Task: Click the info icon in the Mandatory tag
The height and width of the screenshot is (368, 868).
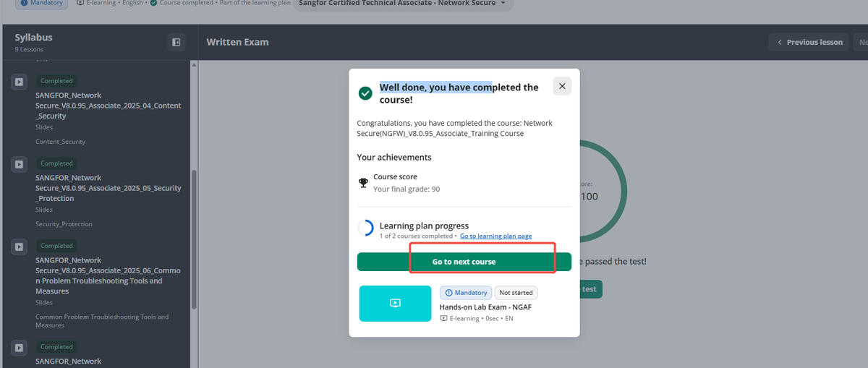Action: 449,293
